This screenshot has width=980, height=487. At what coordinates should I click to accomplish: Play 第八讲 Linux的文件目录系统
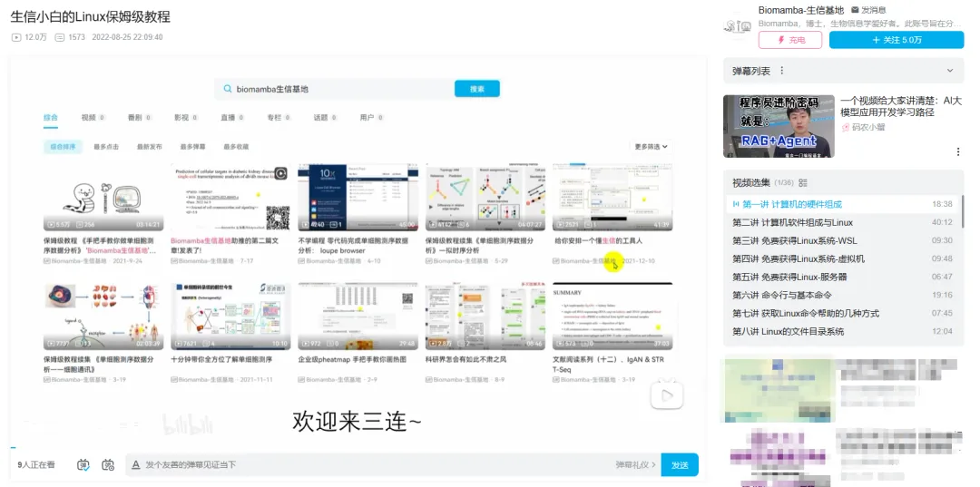(842, 331)
